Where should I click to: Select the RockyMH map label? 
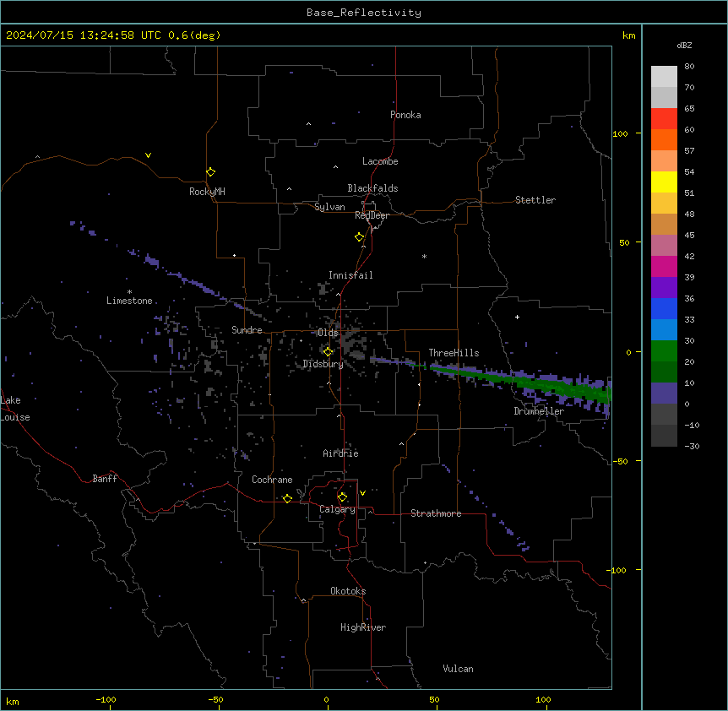point(207,192)
